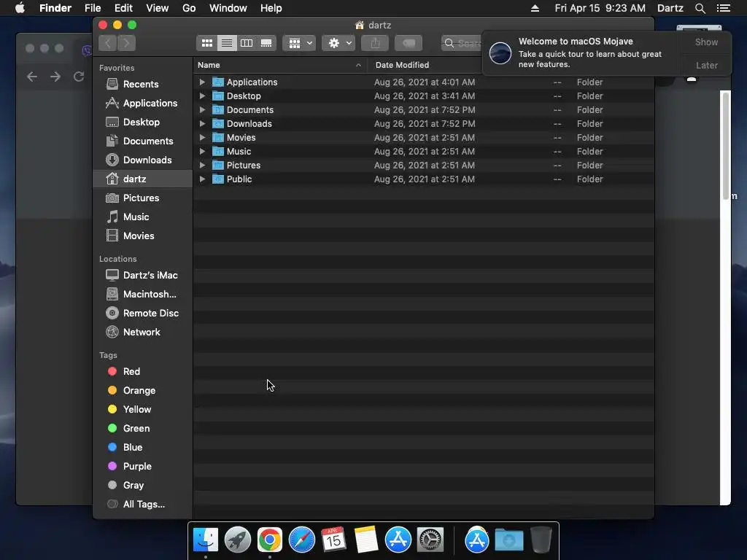Viewport: 747px width, 560px height.
Task: Open the File menu
Action: tap(93, 8)
